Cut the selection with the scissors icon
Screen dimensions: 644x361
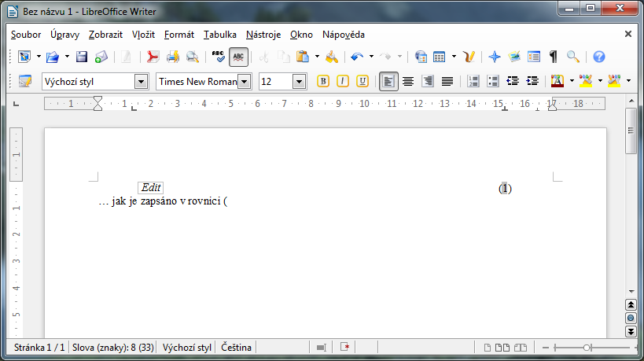click(x=264, y=57)
